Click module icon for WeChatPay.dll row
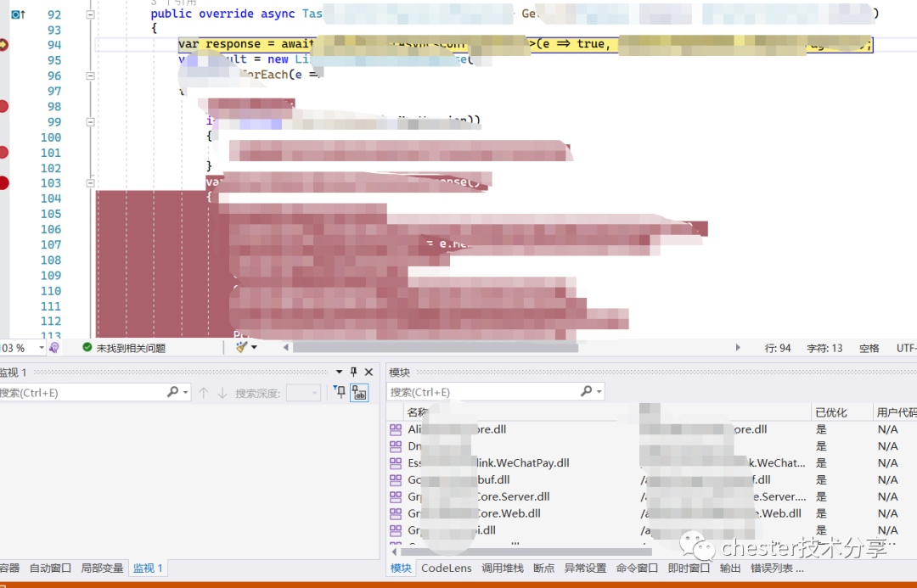This screenshot has height=588, width=917. tap(396, 463)
